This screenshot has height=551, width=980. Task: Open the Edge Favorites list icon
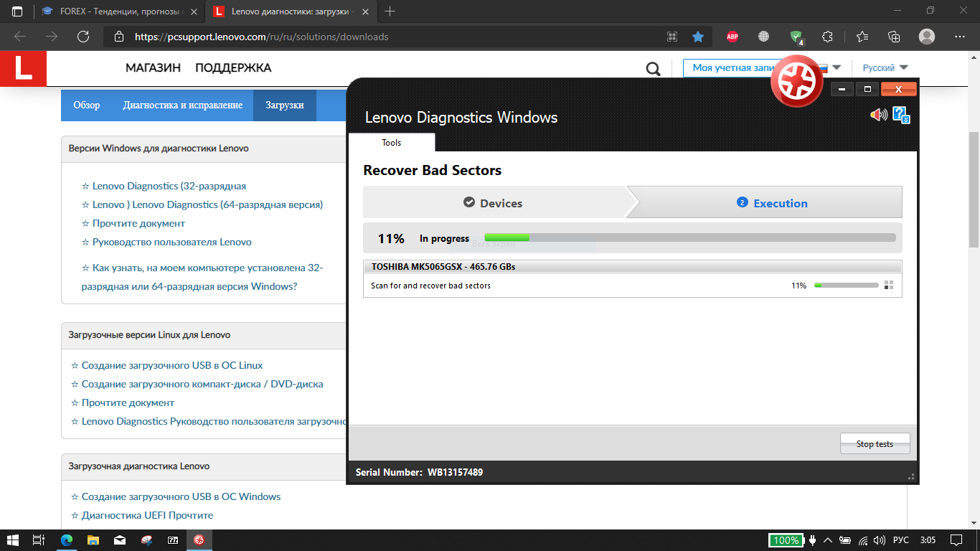(862, 37)
